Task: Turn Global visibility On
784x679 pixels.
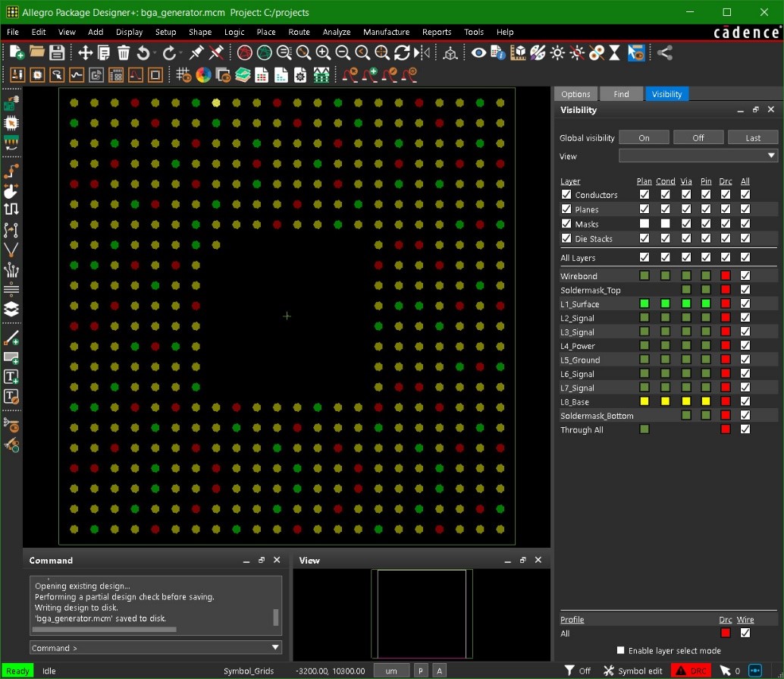Action: [x=643, y=137]
